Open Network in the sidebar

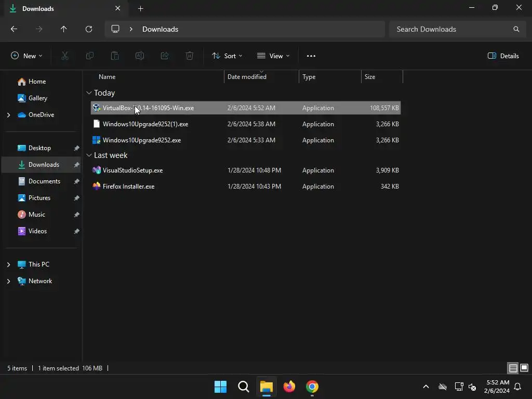pos(41,281)
